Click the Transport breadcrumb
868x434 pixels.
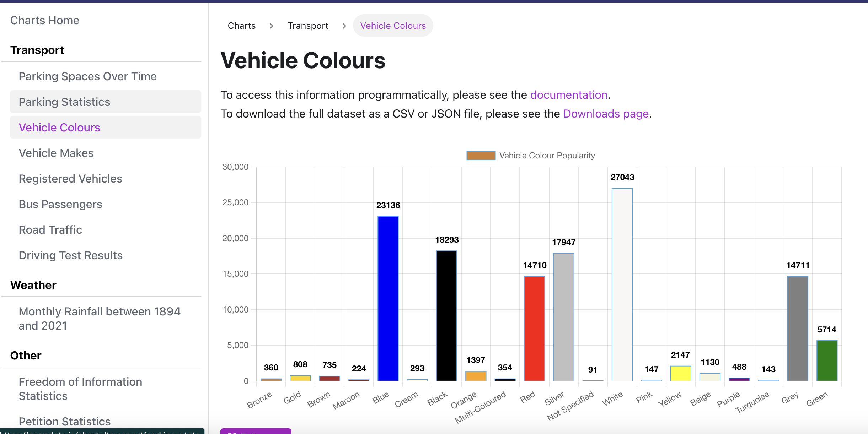pos(308,26)
